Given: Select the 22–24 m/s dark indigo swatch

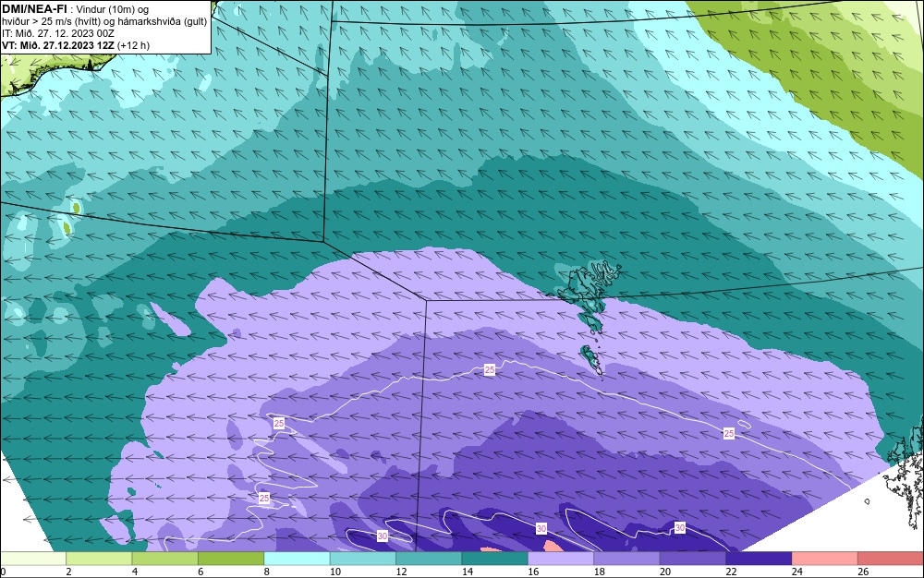Looking at the screenshot, I should (x=759, y=559).
